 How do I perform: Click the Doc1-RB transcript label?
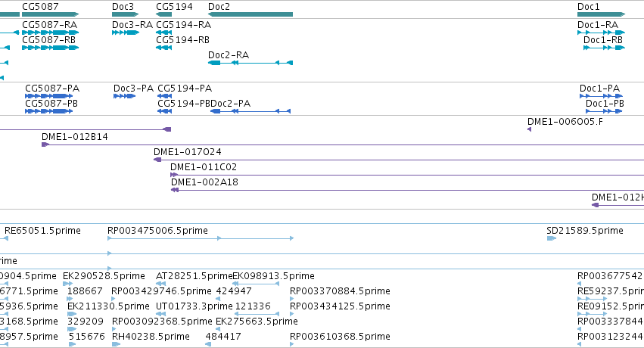(x=603, y=40)
